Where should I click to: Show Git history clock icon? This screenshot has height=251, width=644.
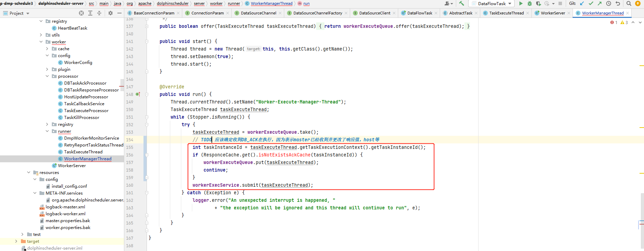pos(609,3)
